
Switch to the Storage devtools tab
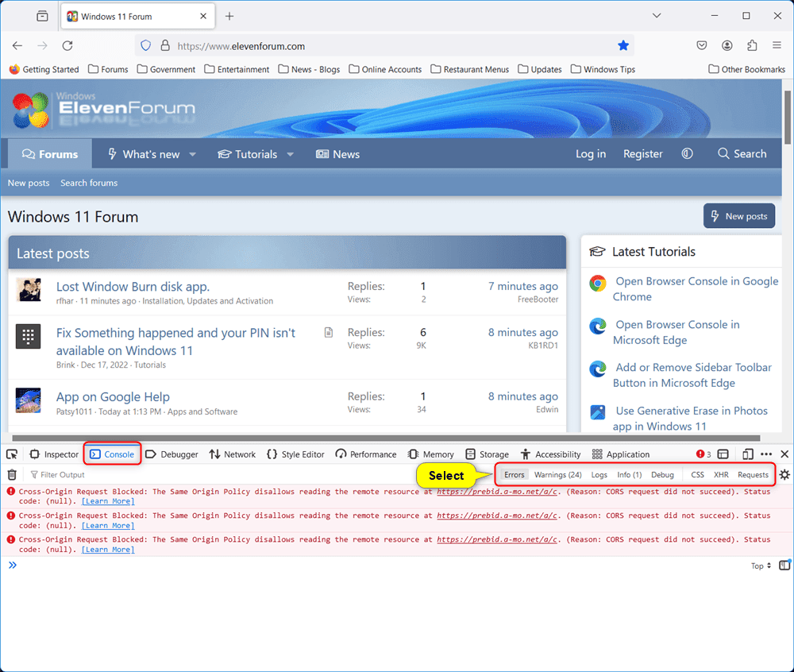coord(488,454)
